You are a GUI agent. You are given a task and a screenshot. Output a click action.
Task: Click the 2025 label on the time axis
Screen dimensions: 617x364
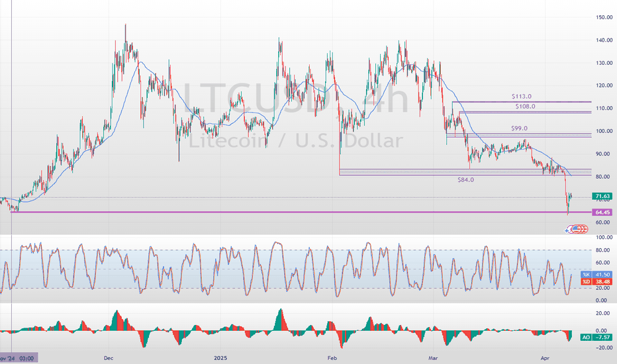coord(220,358)
